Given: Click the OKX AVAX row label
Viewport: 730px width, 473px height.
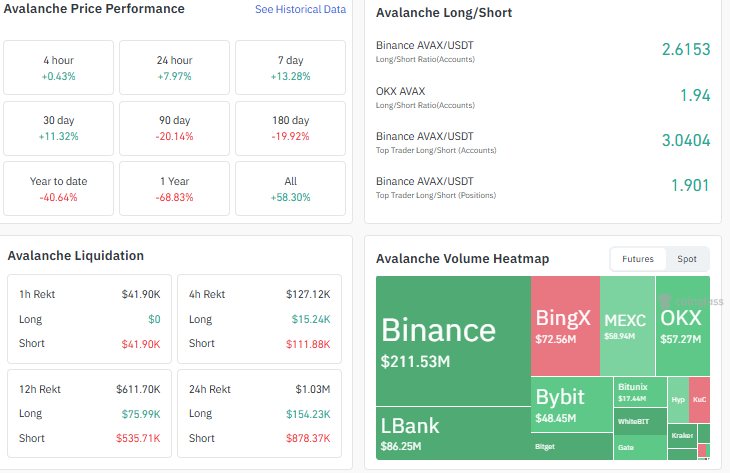Looking at the screenshot, I should 400,91.
